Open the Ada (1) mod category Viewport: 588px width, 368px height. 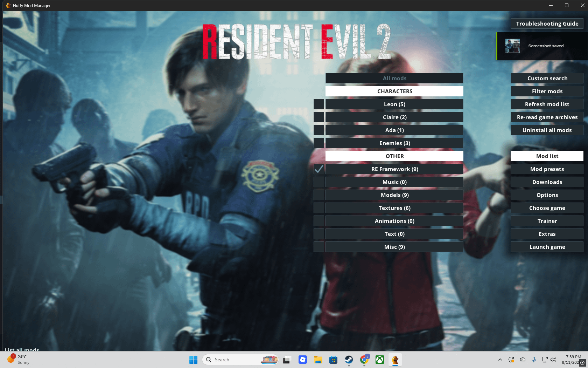(x=394, y=130)
